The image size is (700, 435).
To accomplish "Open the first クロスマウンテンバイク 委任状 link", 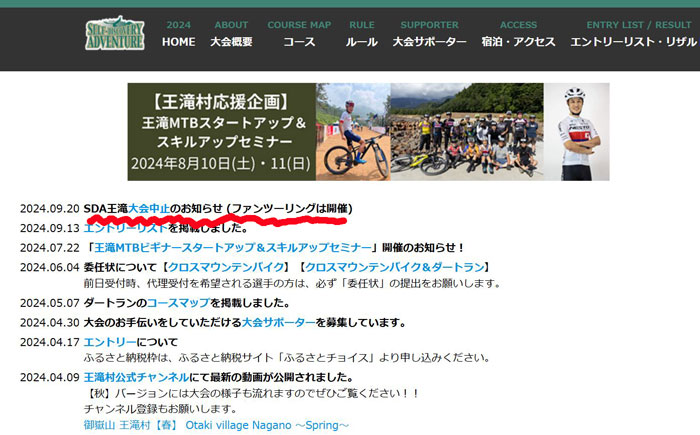I will (226, 267).
